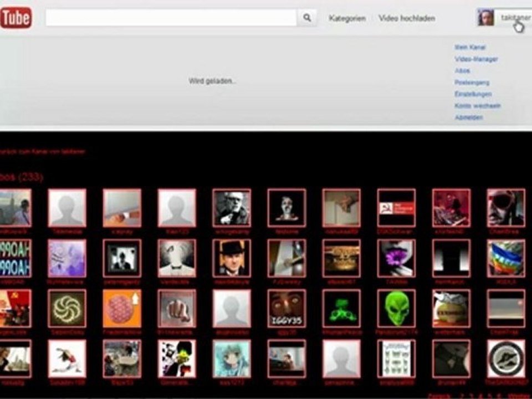Open the yellow ball avatar
Image resolution: width=532 pixels, height=399 pixels.
451,309
